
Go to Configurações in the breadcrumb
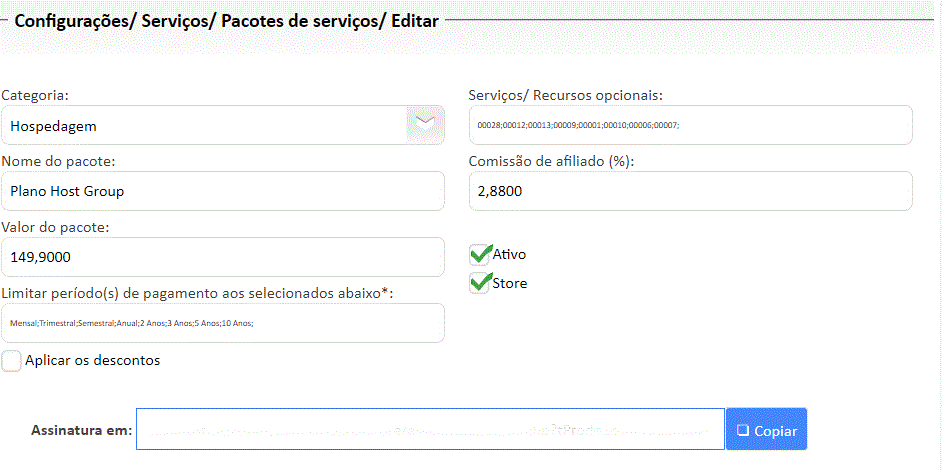[x=72, y=20]
